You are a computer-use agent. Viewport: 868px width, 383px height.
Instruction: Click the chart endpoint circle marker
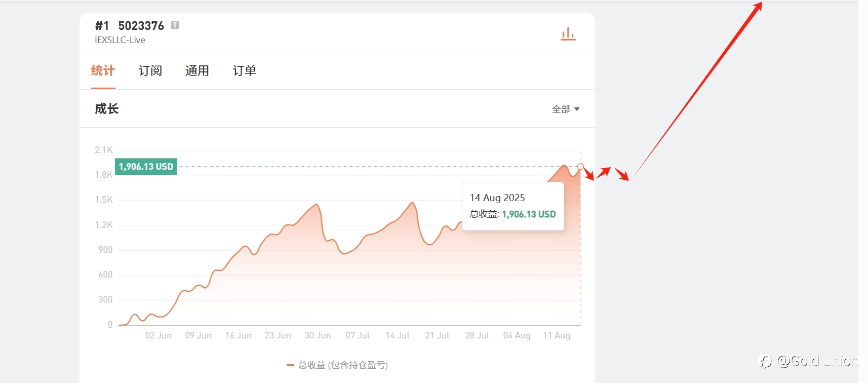tap(581, 167)
